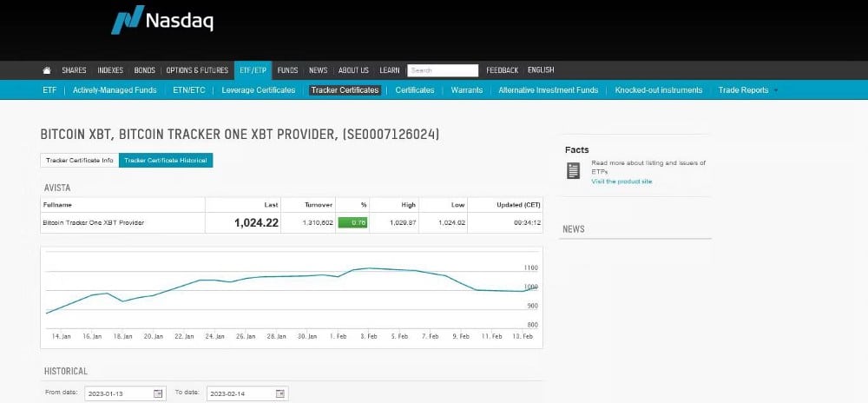Screen dimensions: 868x403
Task: Go to Leverage Certificates
Action: point(259,89)
